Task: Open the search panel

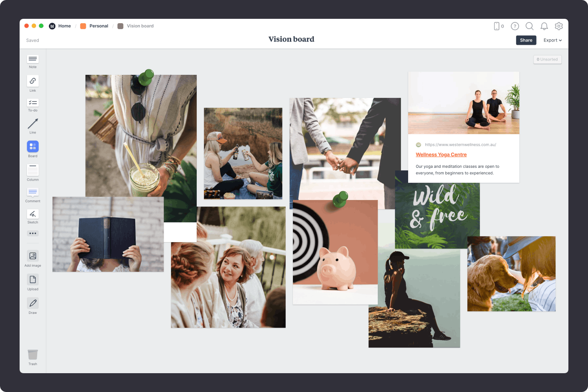Action: 530,26
